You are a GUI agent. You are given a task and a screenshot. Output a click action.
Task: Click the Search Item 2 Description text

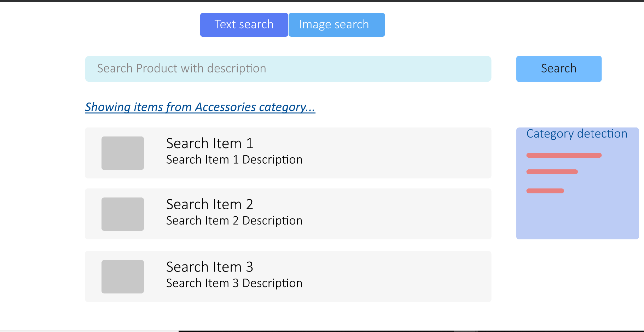coord(234,221)
